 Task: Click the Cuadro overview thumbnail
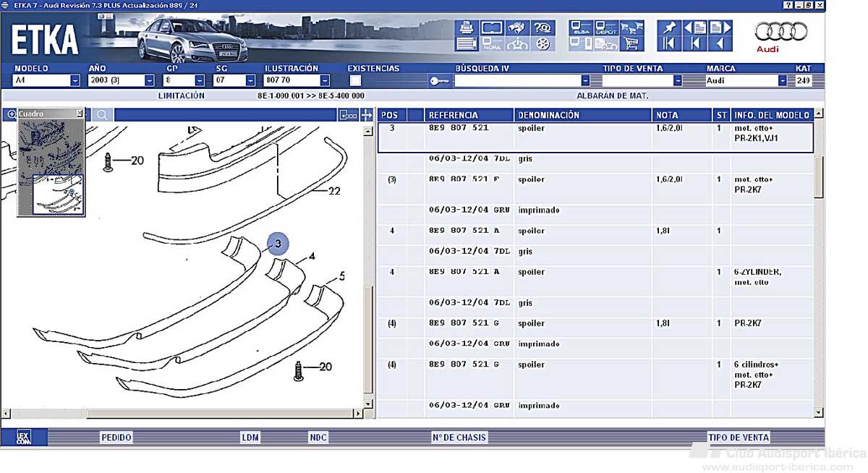[51, 167]
